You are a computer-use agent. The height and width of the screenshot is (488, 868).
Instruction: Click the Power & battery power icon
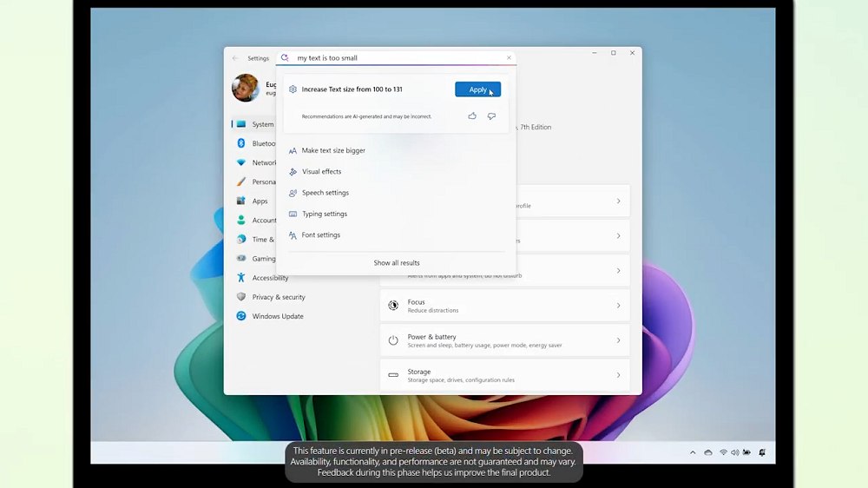click(x=393, y=340)
